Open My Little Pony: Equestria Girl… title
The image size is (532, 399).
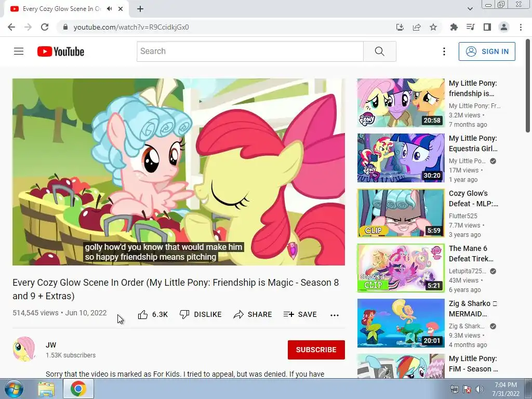tap(473, 143)
